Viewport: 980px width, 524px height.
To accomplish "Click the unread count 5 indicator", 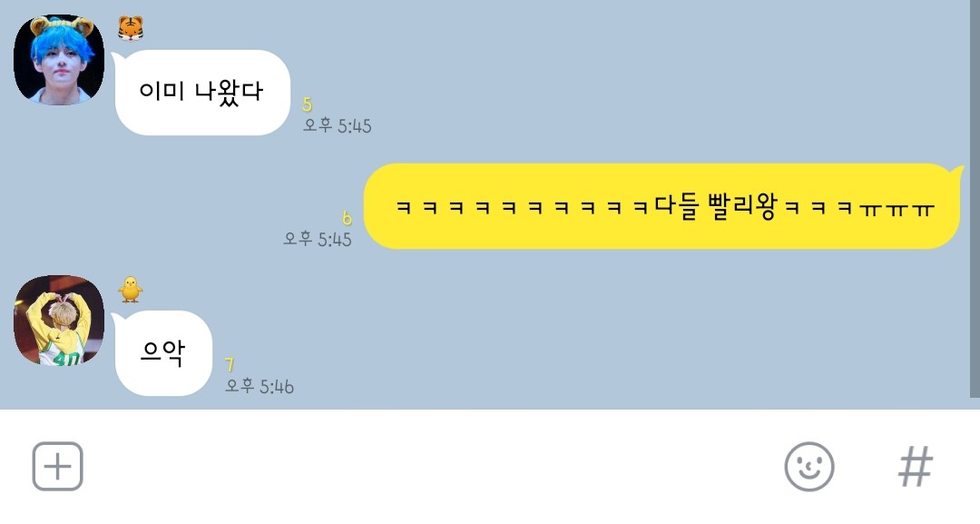I will click(307, 104).
